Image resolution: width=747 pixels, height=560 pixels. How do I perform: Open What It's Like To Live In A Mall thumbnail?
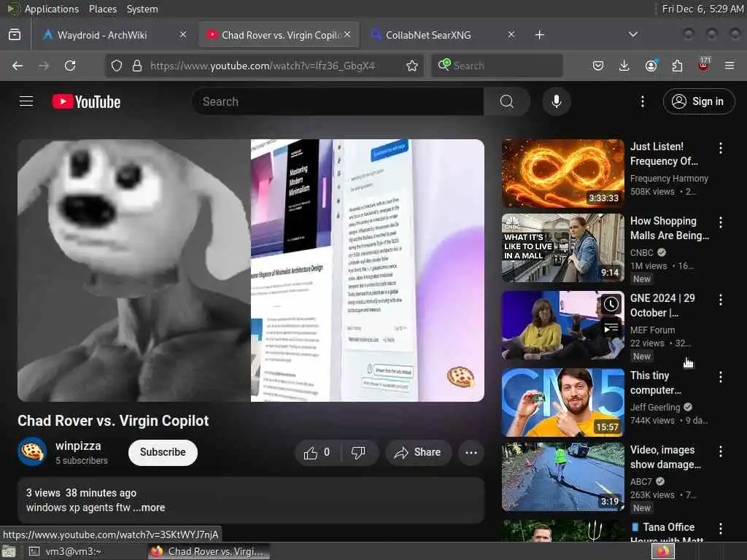pyautogui.click(x=562, y=248)
